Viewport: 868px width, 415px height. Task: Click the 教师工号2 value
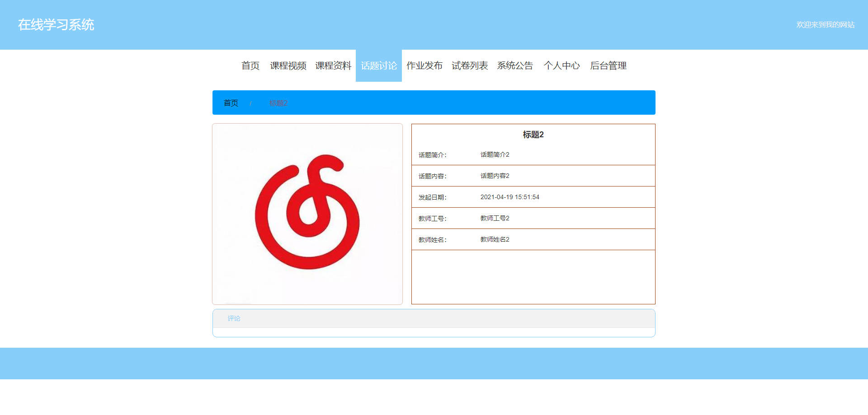495,218
